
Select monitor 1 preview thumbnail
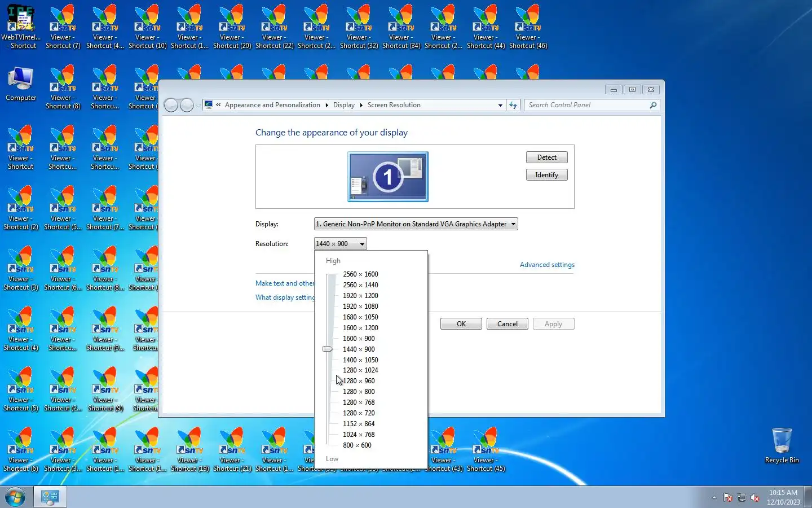pyautogui.click(x=388, y=177)
